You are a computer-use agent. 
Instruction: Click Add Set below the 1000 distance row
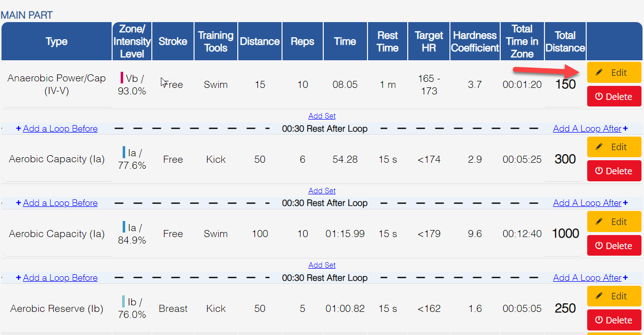tap(322, 265)
